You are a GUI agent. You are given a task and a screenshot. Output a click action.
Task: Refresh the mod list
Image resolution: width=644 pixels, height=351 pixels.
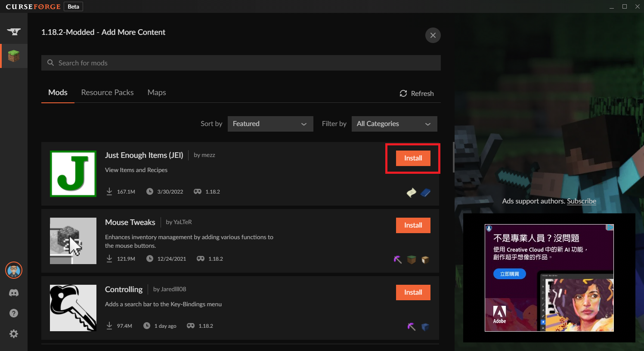(416, 93)
